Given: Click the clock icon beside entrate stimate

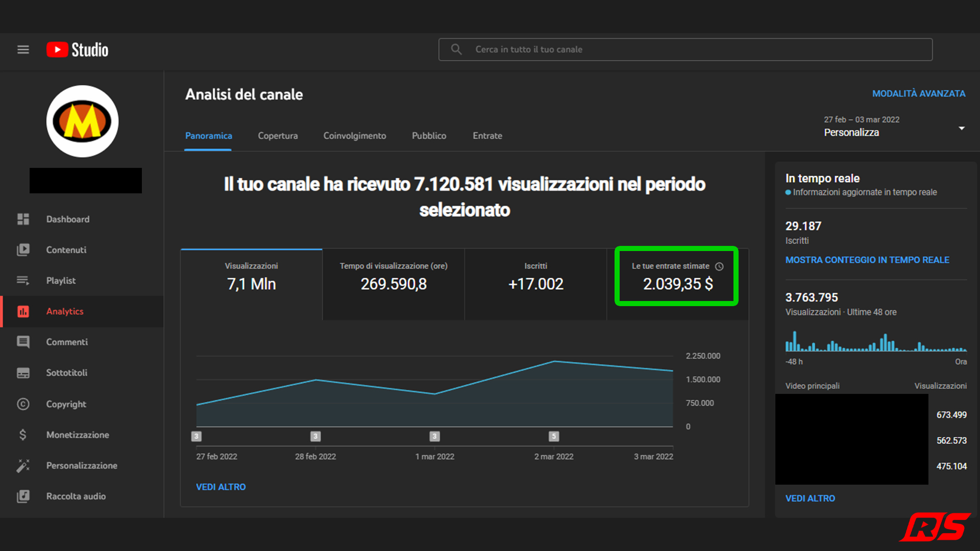Looking at the screenshot, I should click(x=719, y=266).
